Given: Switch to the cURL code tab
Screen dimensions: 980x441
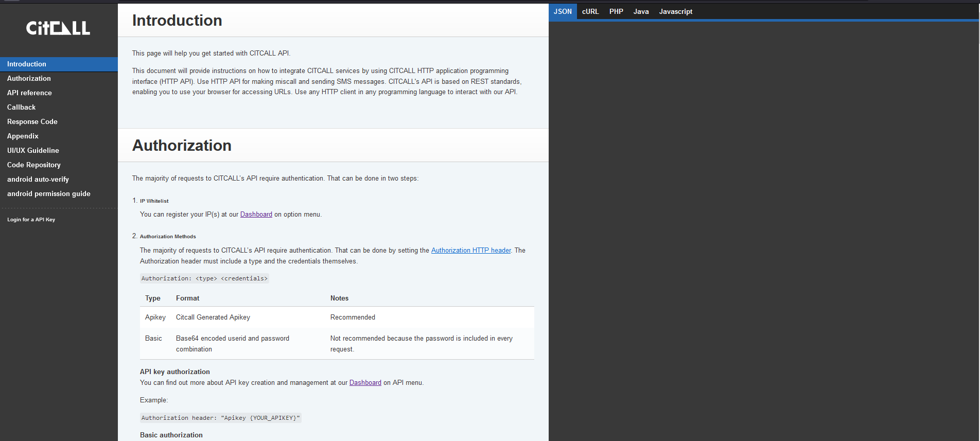Looking at the screenshot, I should [x=590, y=11].
